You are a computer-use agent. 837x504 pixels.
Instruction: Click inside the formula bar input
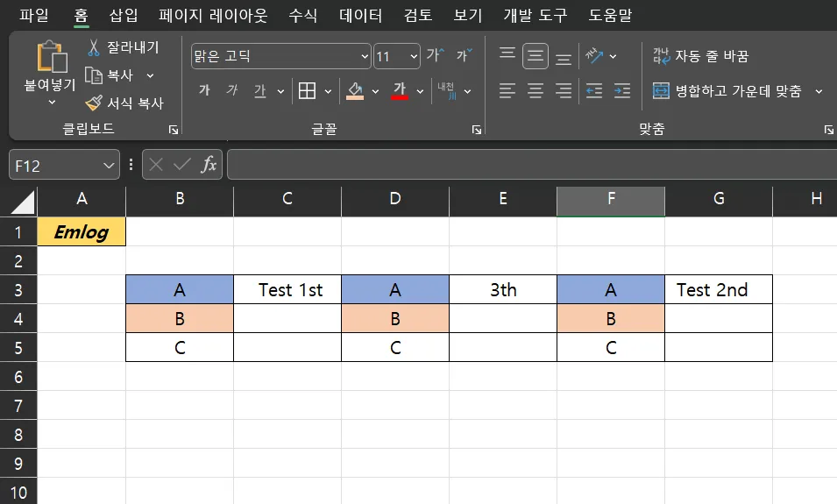point(532,165)
